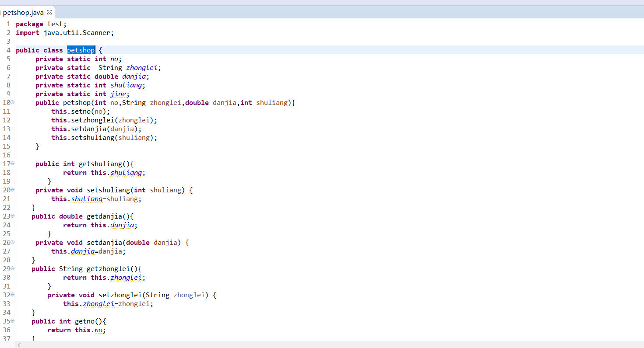Collapse the getshuliang method fold marker
The image size is (644, 348).
click(x=12, y=164)
